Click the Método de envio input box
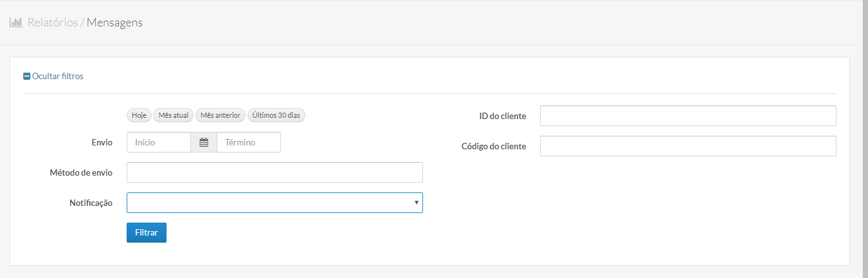Image resolution: width=868 pixels, height=278 pixels. coord(275,172)
